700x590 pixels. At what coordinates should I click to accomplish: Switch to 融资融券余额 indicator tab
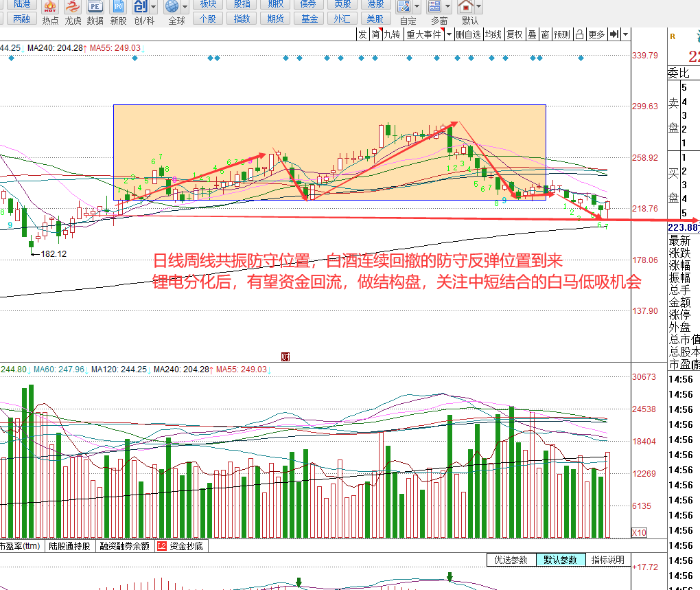coord(124,546)
